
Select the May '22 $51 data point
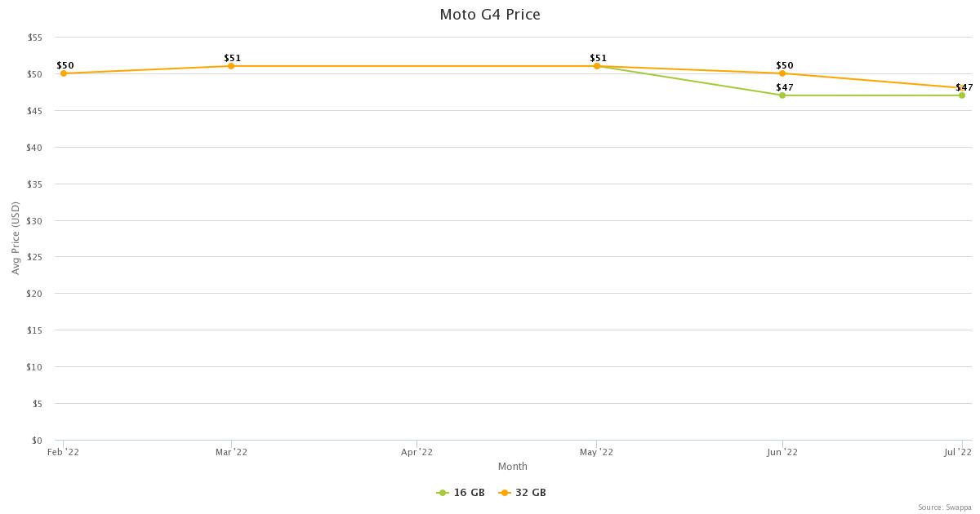(597, 66)
